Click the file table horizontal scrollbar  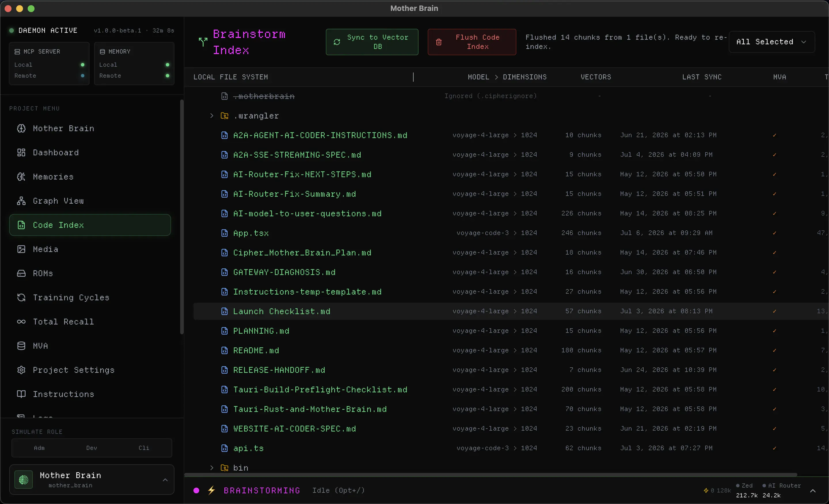click(490, 475)
